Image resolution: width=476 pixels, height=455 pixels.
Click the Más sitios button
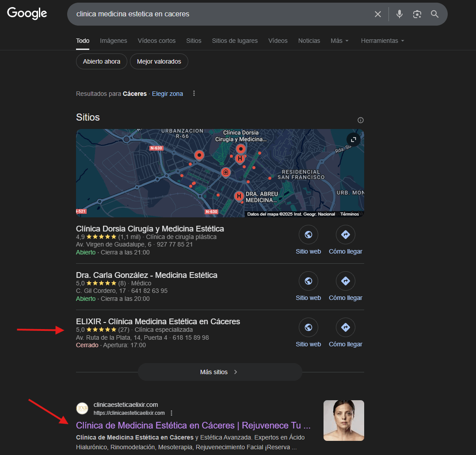click(220, 372)
